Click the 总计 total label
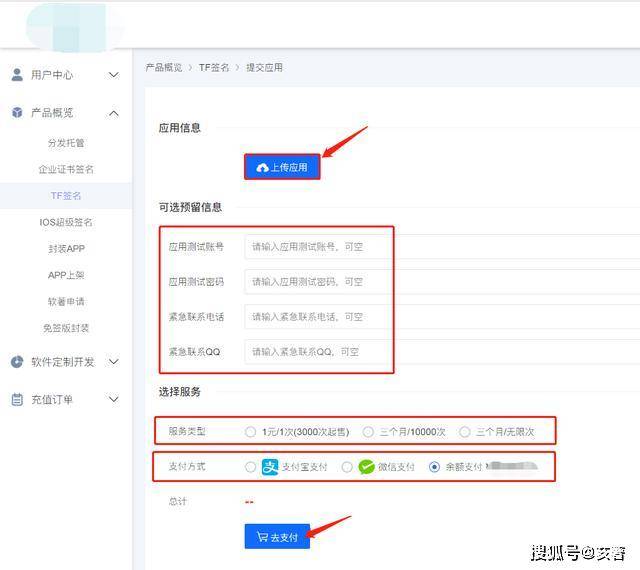Viewport: 640px width, 570px height. pyautogui.click(x=178, y=501)
